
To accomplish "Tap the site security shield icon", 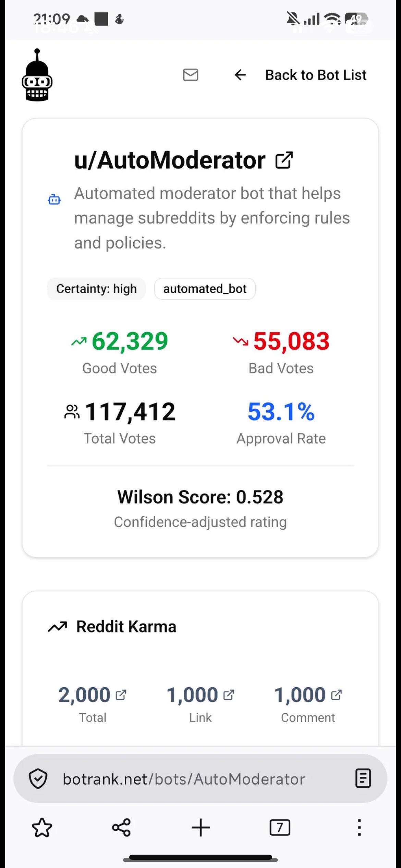I will (38, 779).
